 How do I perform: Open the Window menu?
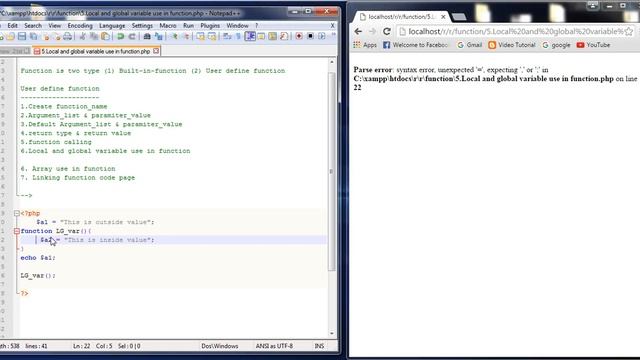(237, 25)
